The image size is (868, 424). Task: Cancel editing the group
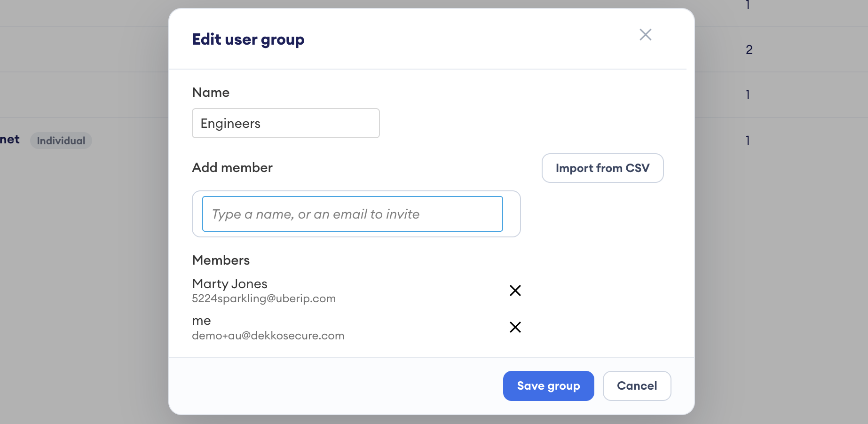click(x=637, y=385)
